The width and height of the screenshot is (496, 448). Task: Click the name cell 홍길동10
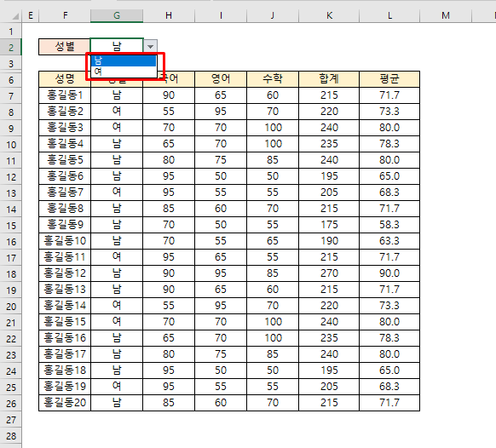click(65, 240)
